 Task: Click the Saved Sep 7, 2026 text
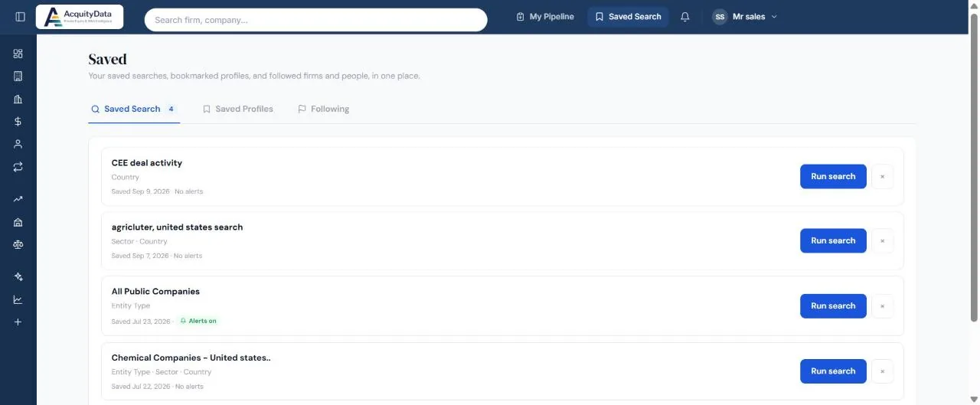[140, 256]
